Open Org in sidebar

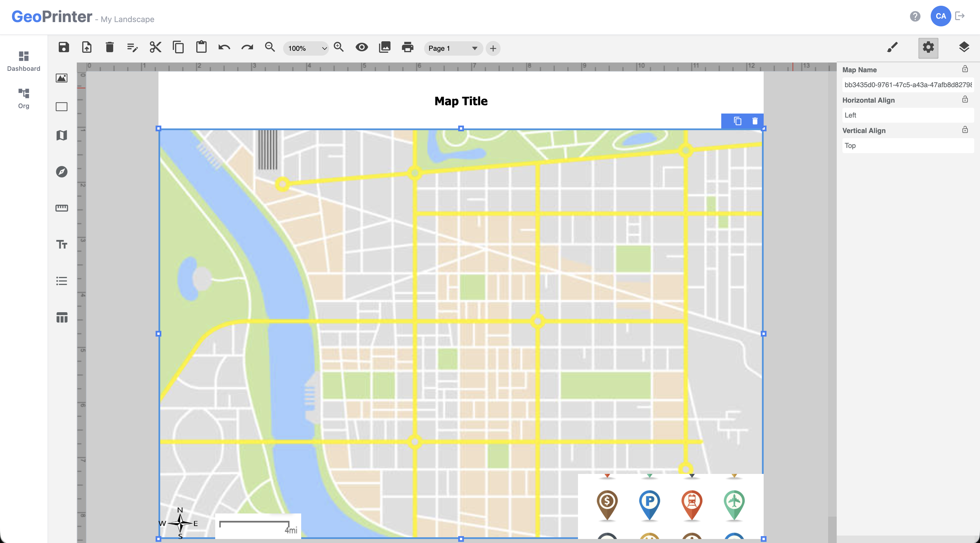tap(23, 99)
